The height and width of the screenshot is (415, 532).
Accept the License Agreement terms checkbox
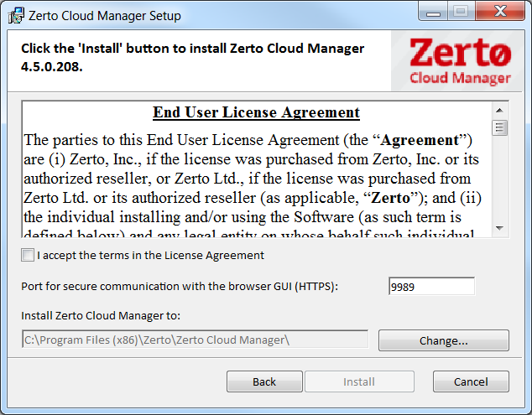28,255
